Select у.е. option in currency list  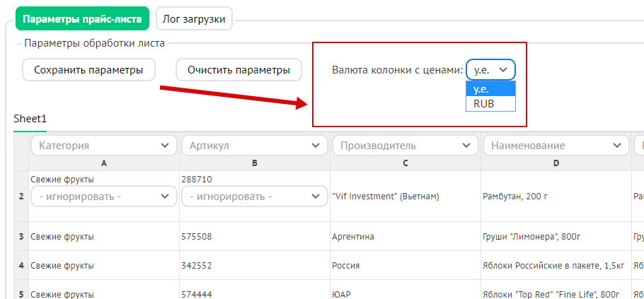(x=490, y=89)
